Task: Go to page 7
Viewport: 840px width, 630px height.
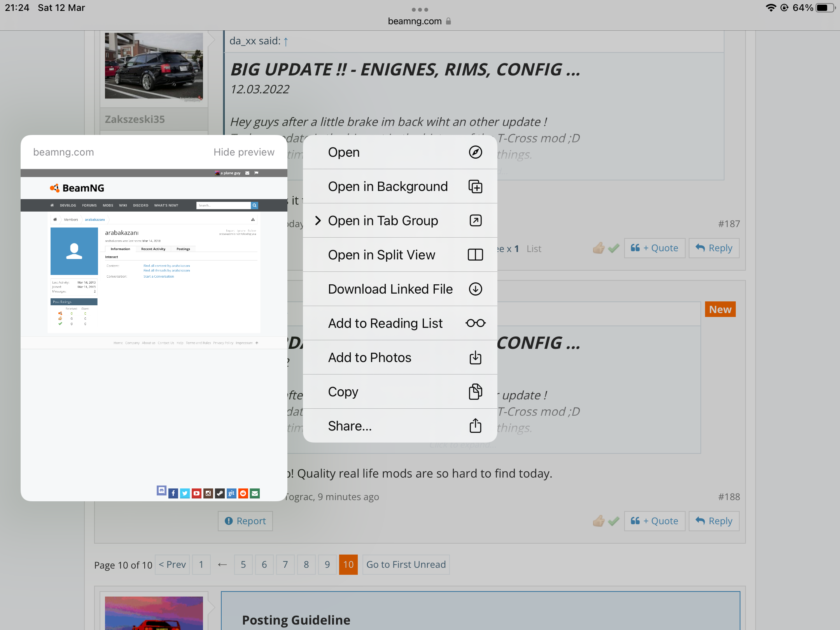Action: coord(285,565)
